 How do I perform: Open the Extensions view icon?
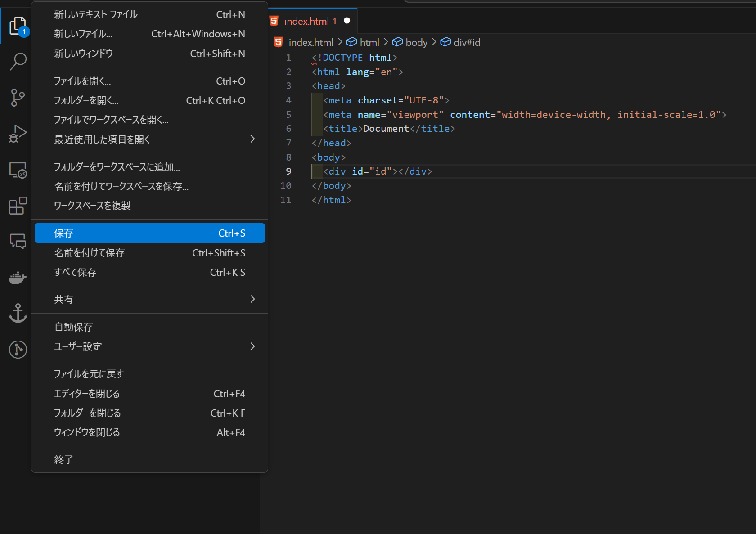click(18, 206)
